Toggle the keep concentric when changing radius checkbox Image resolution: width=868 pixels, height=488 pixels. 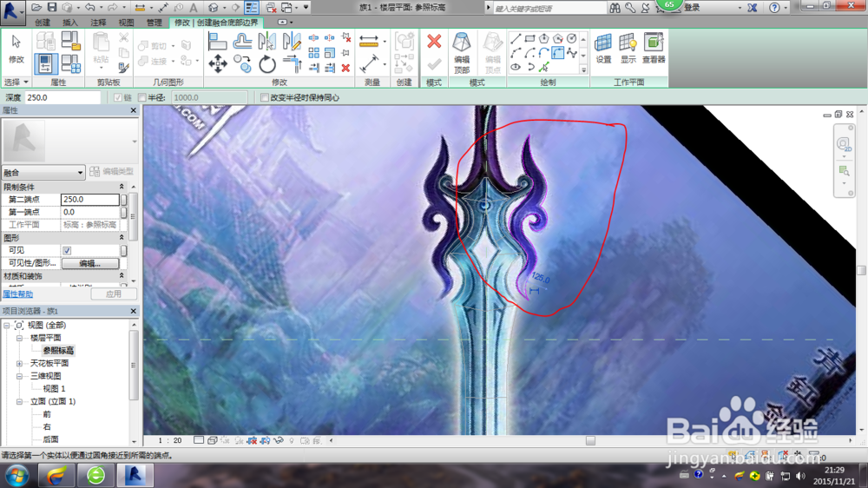point(265,97)
